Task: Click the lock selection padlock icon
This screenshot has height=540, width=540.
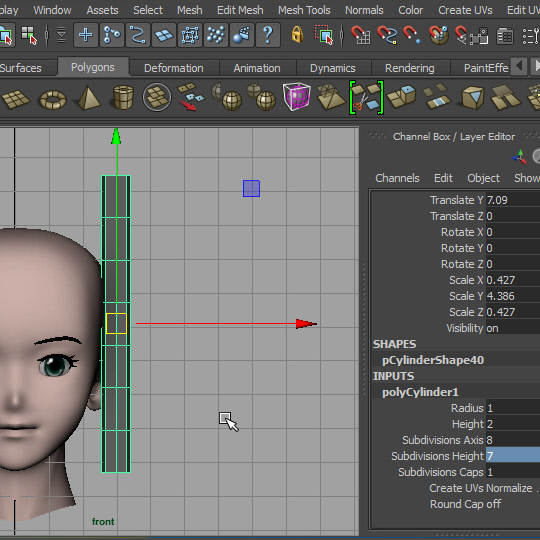Action: coord(297,35)
